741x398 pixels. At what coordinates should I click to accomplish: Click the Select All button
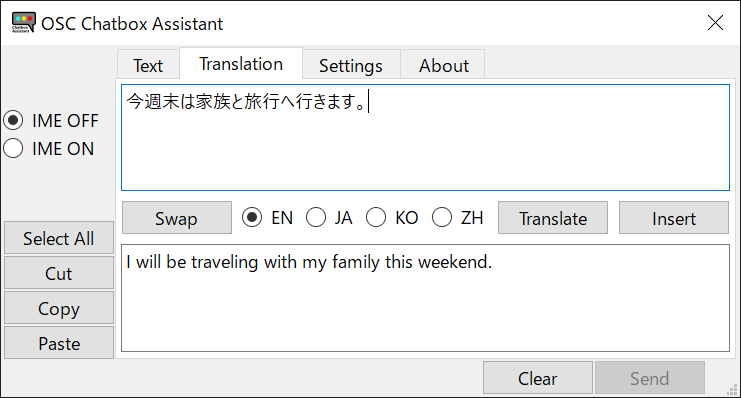point(59,238)
